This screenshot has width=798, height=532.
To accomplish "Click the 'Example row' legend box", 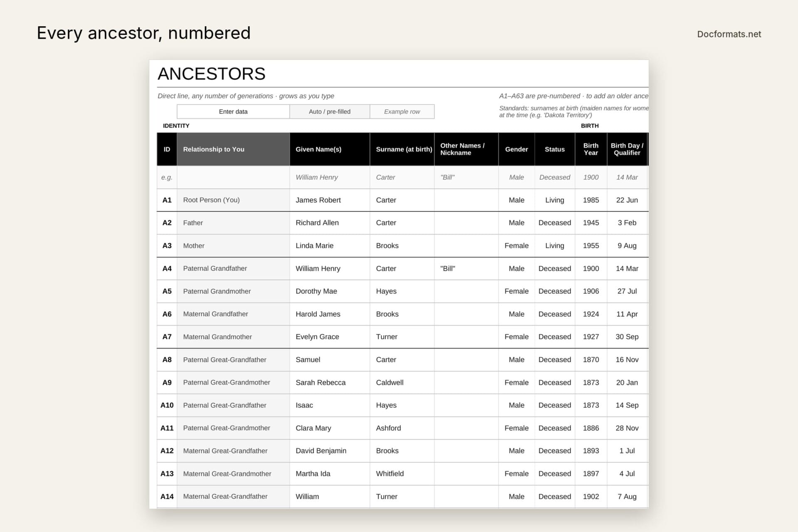I will 402,111.
